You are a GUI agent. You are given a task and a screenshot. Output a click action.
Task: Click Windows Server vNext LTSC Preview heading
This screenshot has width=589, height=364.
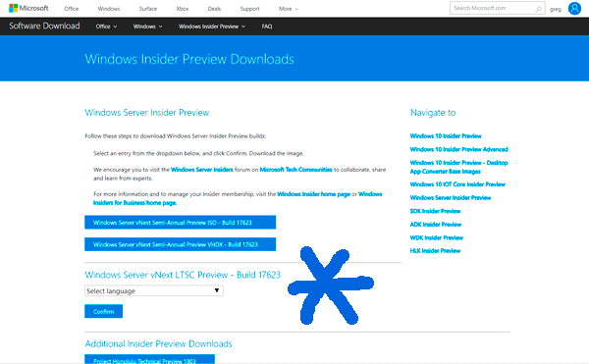pyautogui.click(x=183, y=275)
